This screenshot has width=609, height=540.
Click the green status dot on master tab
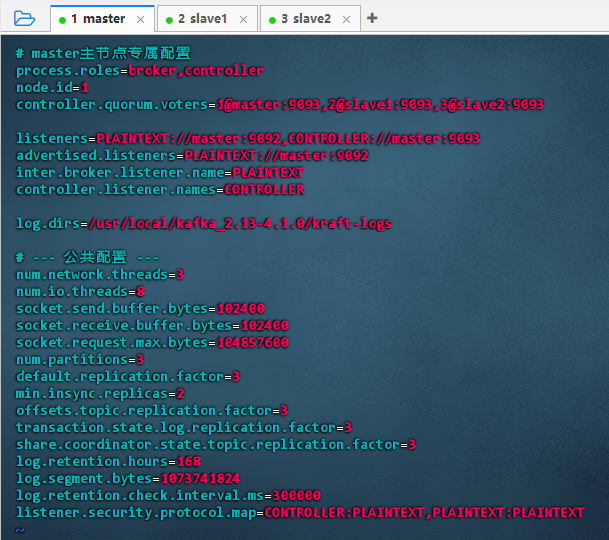click(62, 20)
